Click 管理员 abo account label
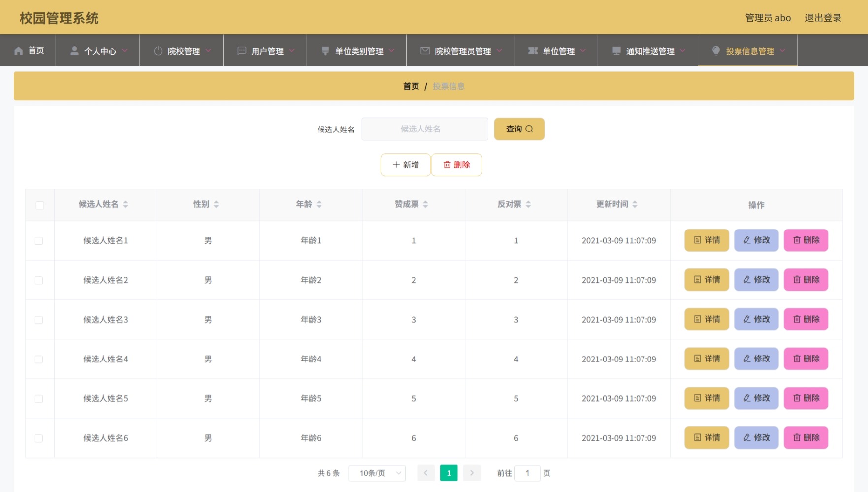868x492 pixels. point(768,18)
